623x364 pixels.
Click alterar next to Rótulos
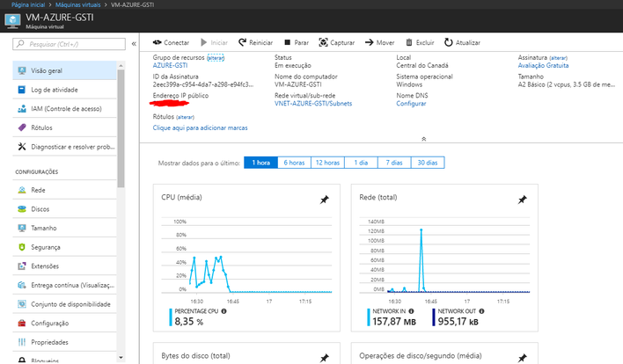(185, 117)
